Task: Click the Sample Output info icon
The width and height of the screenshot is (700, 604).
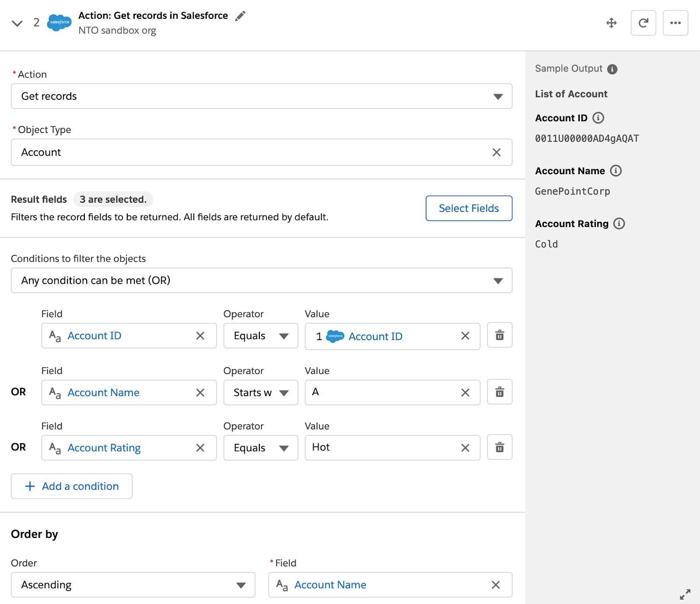Action: tap(612, 69)
